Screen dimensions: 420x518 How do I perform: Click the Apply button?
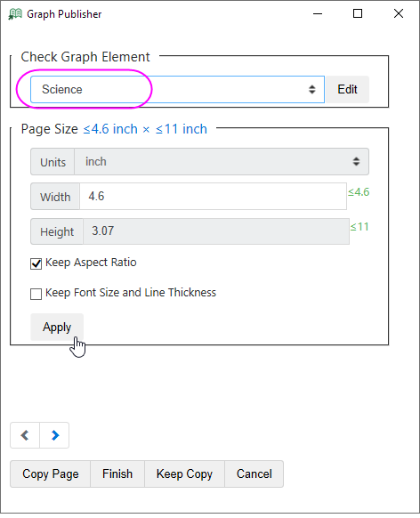[57, 327]
